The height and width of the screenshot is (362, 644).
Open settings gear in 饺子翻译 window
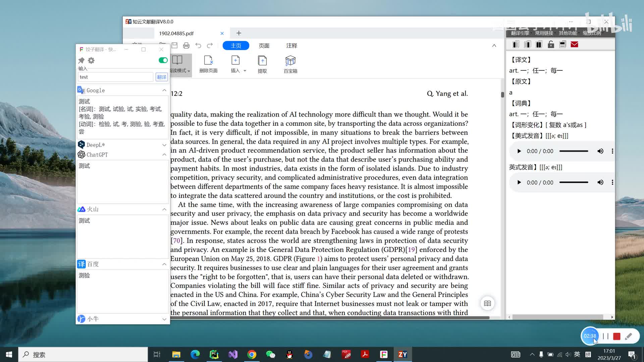(91, 60)
